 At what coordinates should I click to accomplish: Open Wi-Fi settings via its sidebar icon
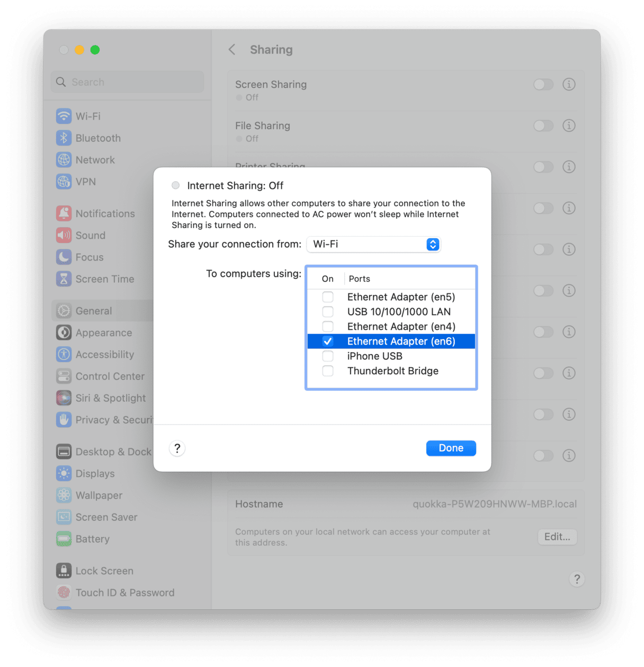[64, 116]
